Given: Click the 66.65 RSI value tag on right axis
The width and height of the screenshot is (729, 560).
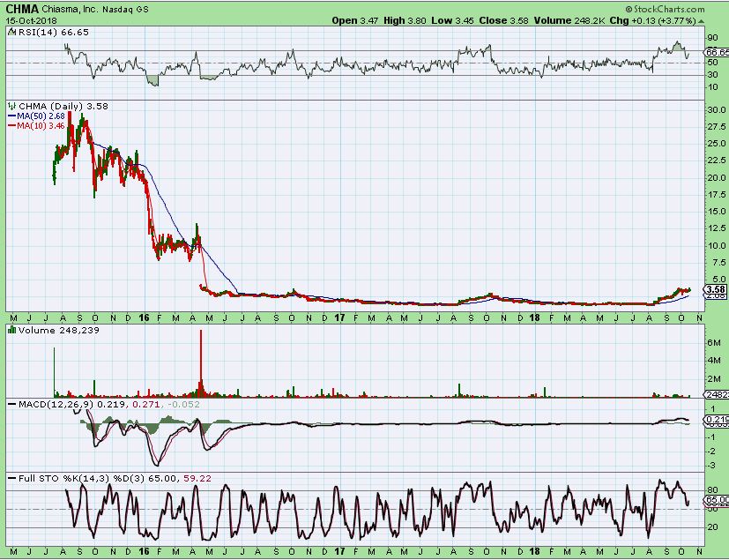Looking at the screenshot, I should (717, 52).
